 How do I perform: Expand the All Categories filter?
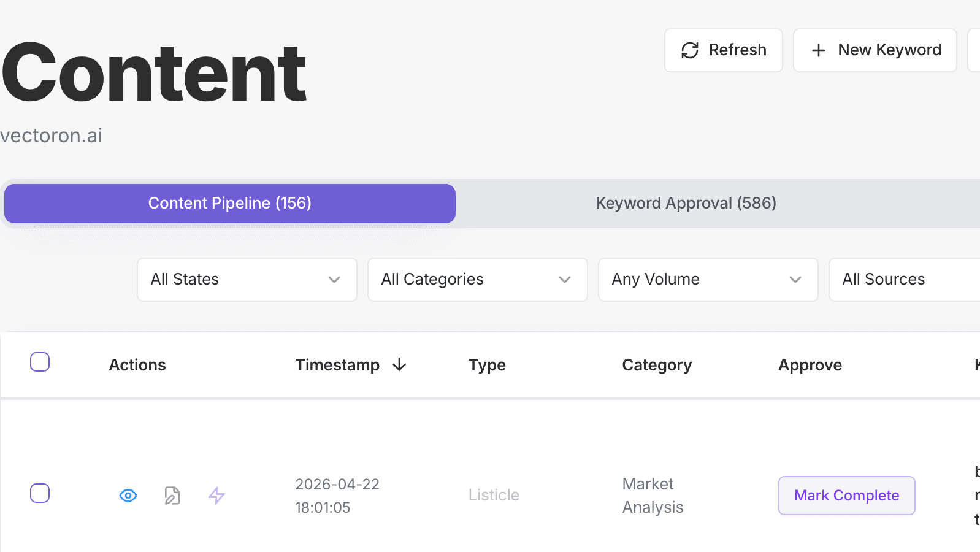478,280
